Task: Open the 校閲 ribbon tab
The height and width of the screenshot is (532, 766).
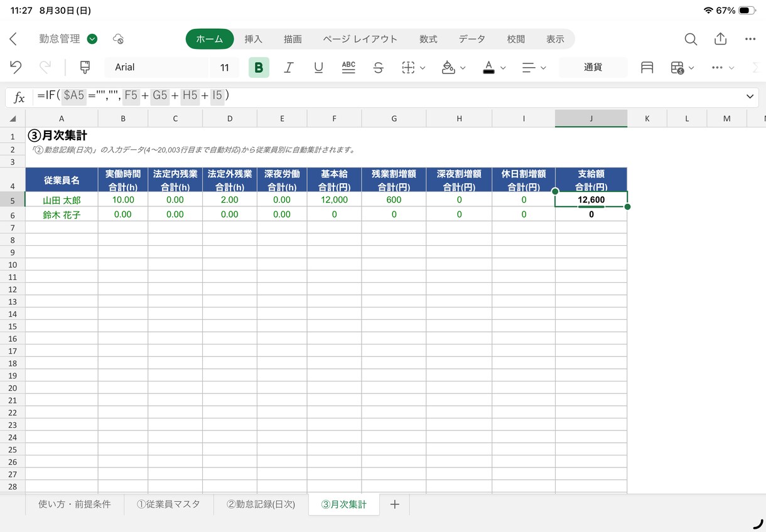Action: [516, 39]
